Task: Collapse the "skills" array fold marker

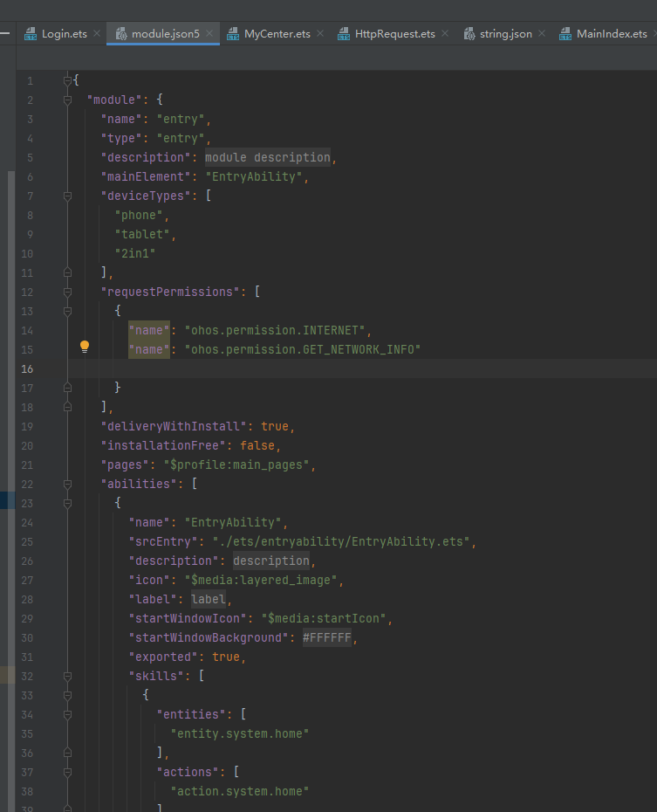Action: (67, 677)
